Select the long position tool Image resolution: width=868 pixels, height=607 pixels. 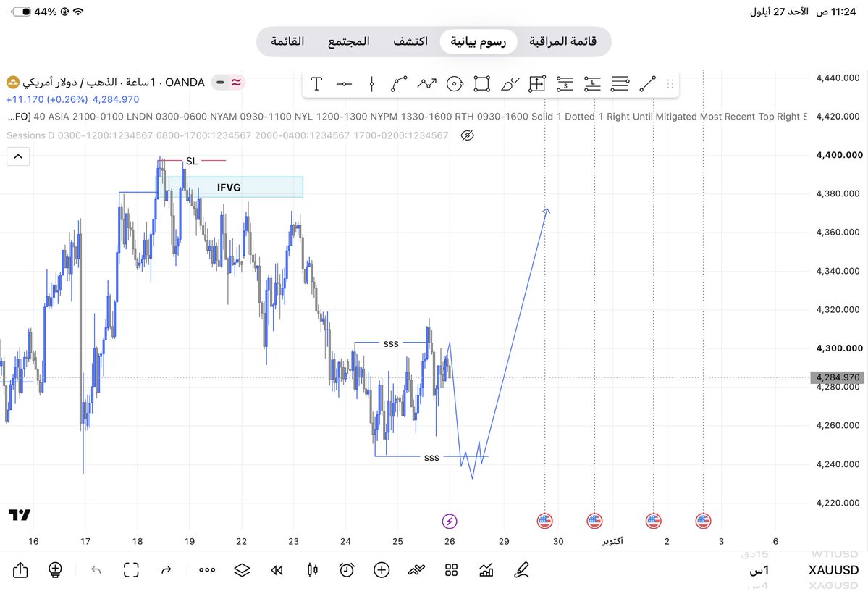[592, 83]
